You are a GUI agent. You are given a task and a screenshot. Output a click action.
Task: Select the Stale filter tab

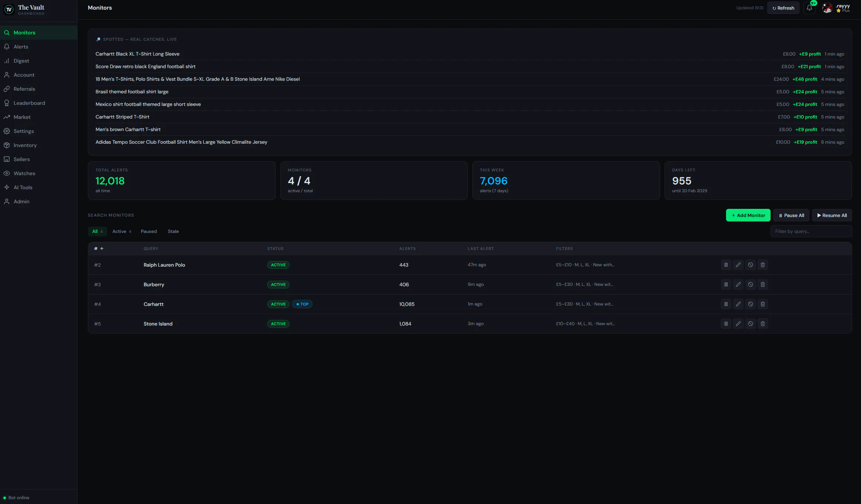[173, 231]
